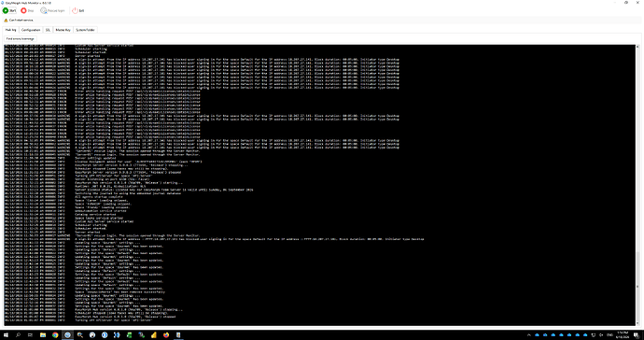Click the EasyMorph app icon in the title bar
Viewport: 644px width, 340px height.
coord(3,3)
